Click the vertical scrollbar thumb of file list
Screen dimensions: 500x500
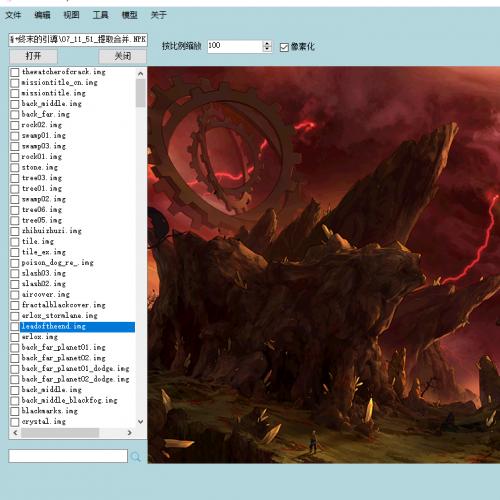point(141,93)
